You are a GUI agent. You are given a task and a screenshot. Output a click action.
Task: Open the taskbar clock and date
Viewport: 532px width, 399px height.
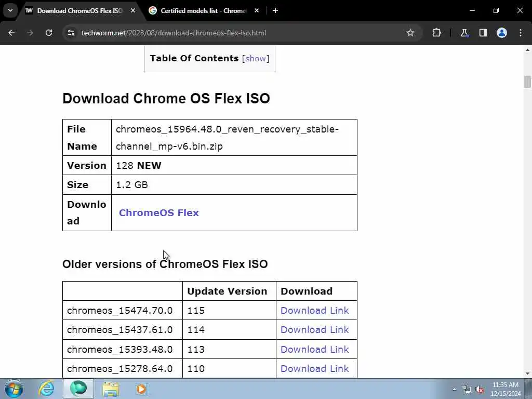pos(506,389)
